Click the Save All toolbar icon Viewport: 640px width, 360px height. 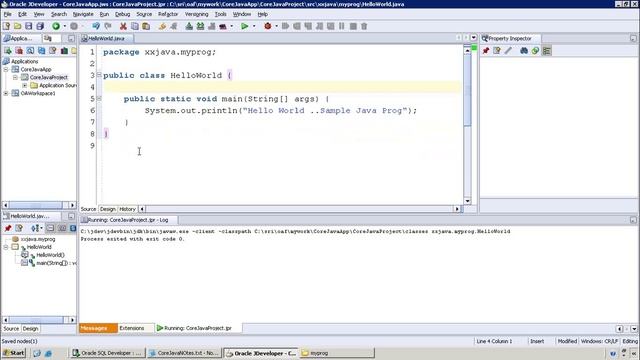pyautogui.click(x=40, y=26)
